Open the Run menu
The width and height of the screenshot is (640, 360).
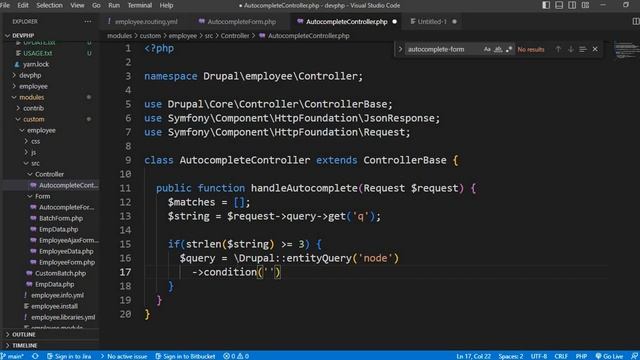(114, 5)
